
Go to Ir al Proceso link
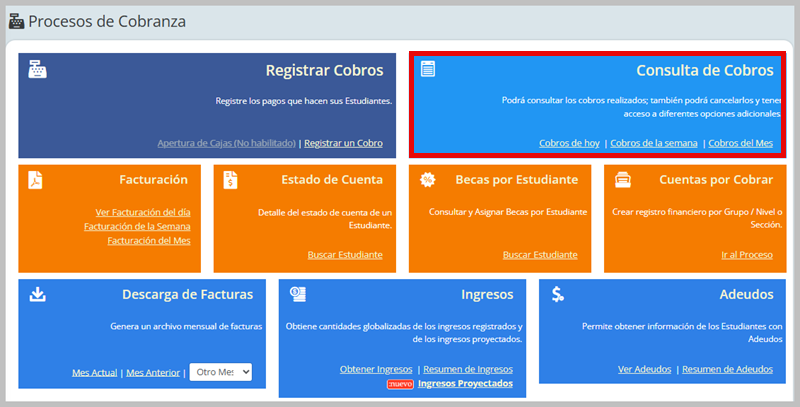point(746,255)
